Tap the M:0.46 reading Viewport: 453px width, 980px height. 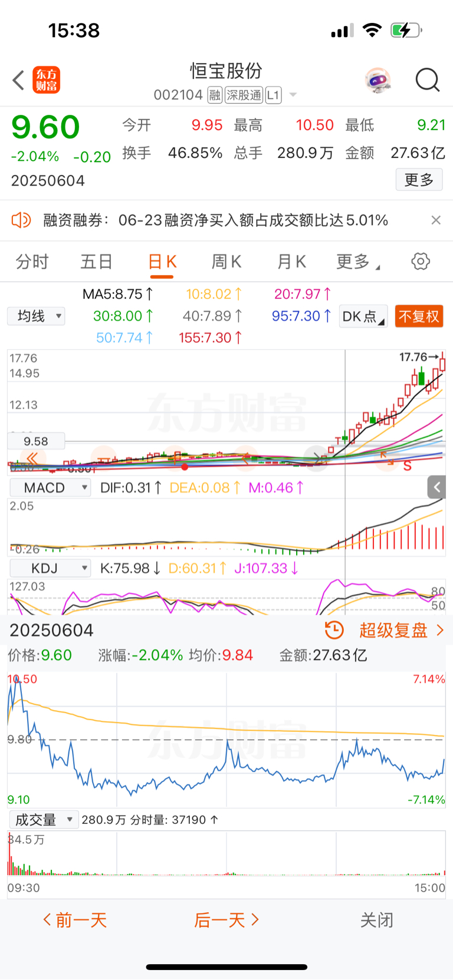(276, 487)
